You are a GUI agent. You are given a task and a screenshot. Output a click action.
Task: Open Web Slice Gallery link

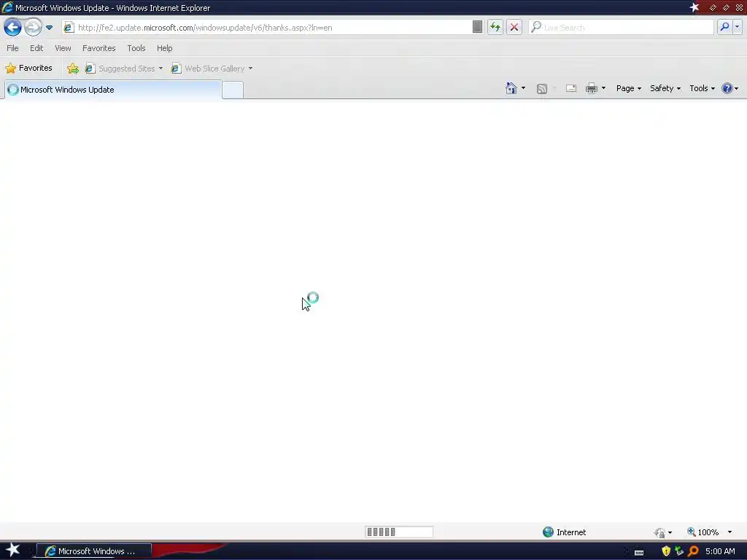[x=208, y=69]
